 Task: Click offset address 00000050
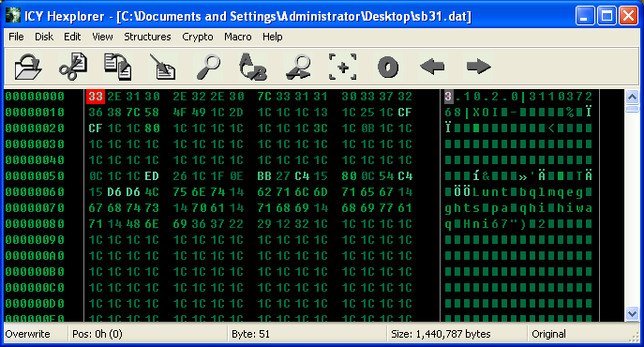pos(35,176)
